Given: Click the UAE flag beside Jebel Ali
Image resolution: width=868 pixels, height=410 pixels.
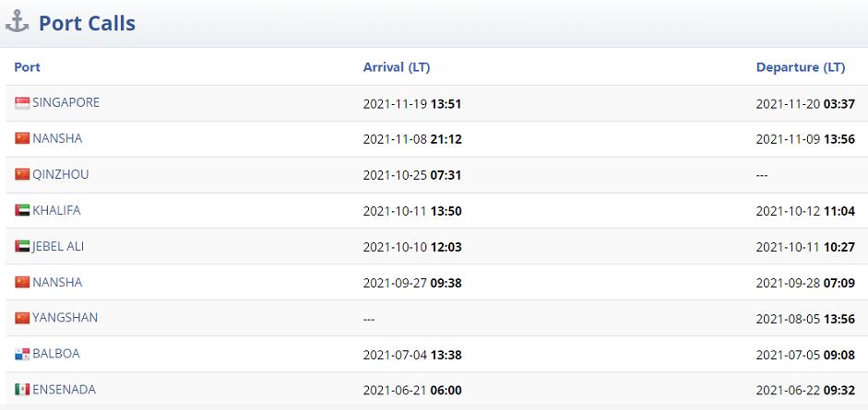Looking at the screenshot, I should (22, 246).
